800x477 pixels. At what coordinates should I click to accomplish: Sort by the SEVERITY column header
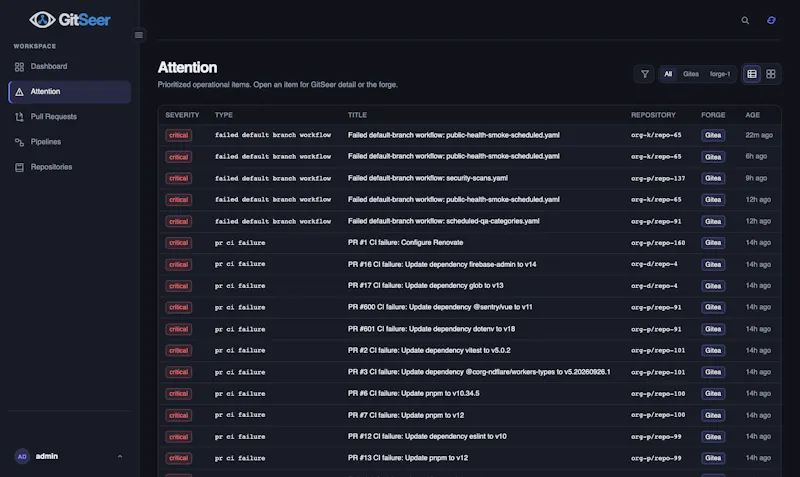(182, 115)
